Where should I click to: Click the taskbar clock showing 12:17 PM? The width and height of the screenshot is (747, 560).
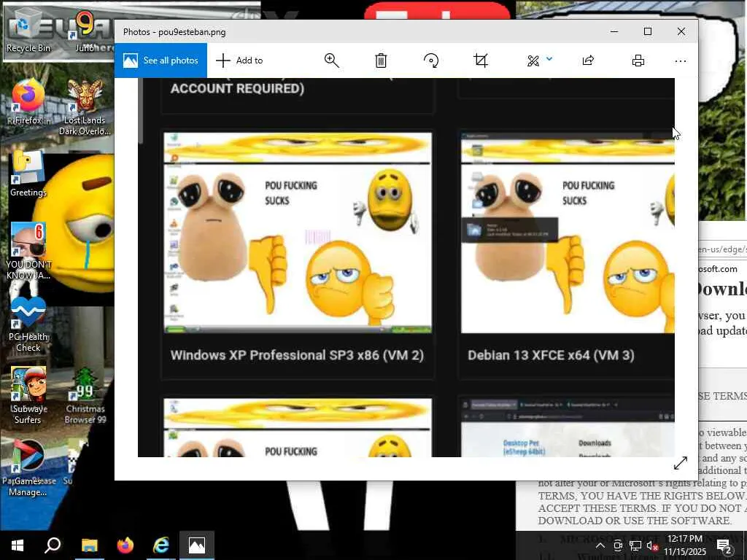click(684, 545)
